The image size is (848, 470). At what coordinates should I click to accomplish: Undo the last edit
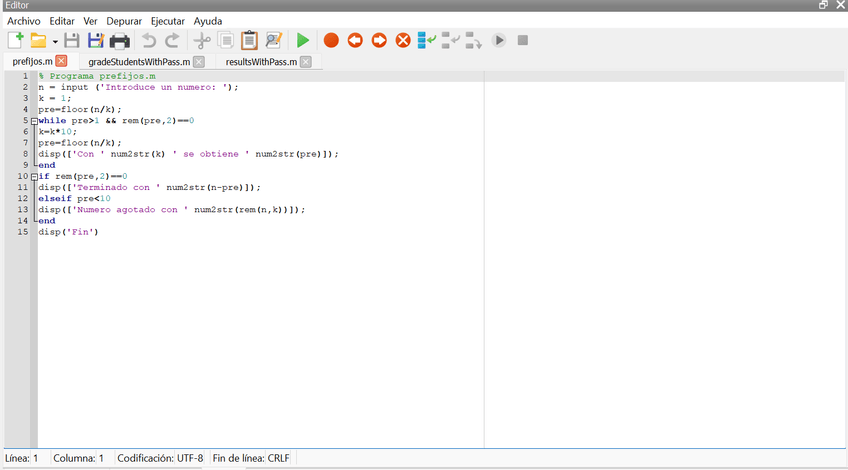pos(149,41)
